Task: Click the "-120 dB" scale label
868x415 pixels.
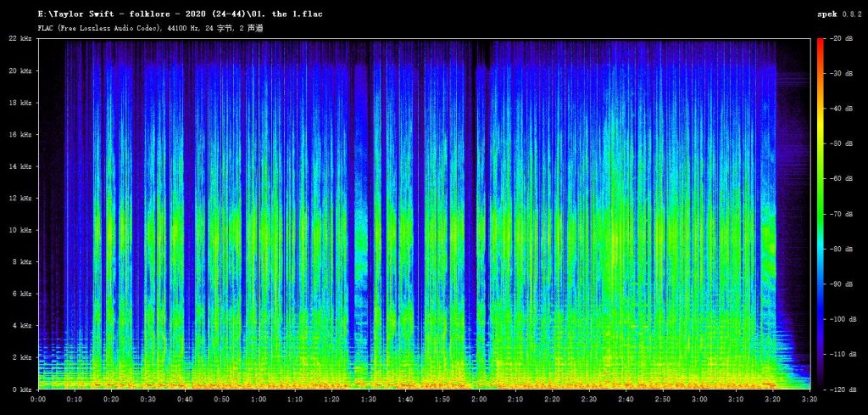Action: pos(843,390)
